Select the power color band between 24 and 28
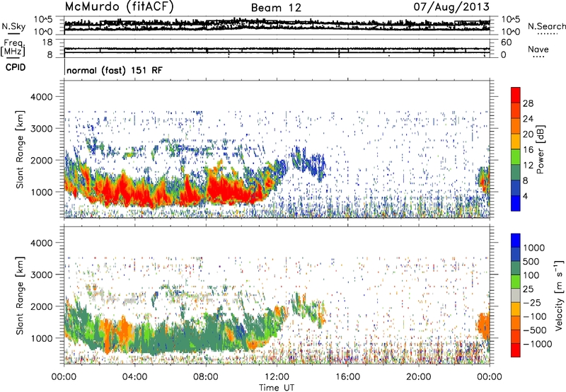The image size is (566, 392). pos(516,110)
